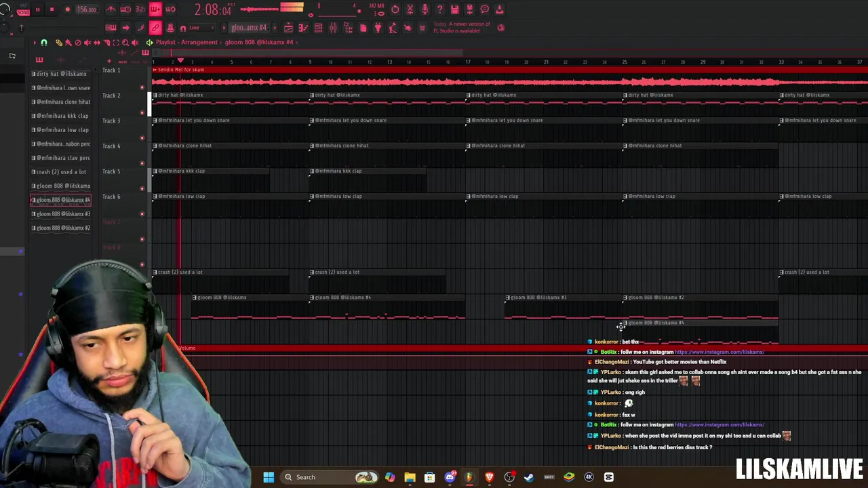Screen dimensions: 868x488
Task: Toggle the playlist snap magnet
Action: click(43, 42)
